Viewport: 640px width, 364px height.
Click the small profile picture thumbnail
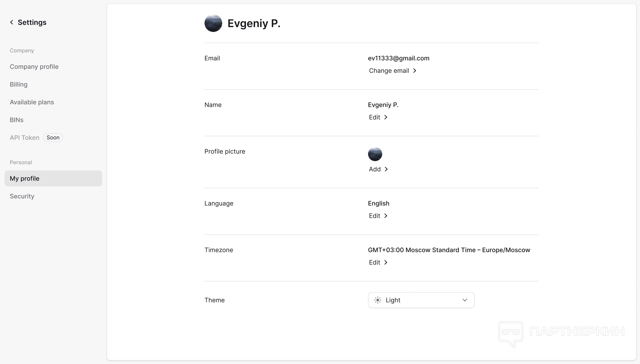pyautogui.click(x=375, y=154)
